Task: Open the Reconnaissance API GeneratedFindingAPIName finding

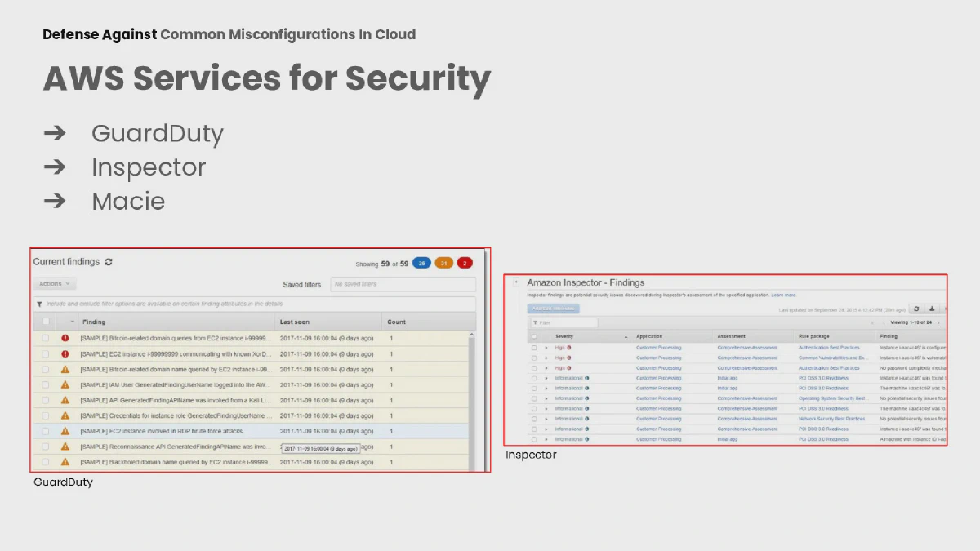Action: tap(176, 447)
